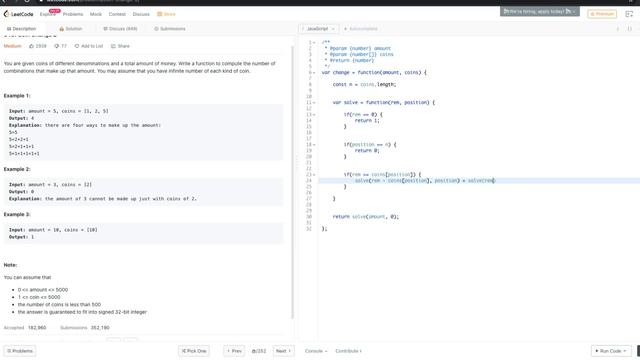The width and height of the screenshot is (640, 360).
Task: Click the 'Example 3:' heading
Action: 17,215
